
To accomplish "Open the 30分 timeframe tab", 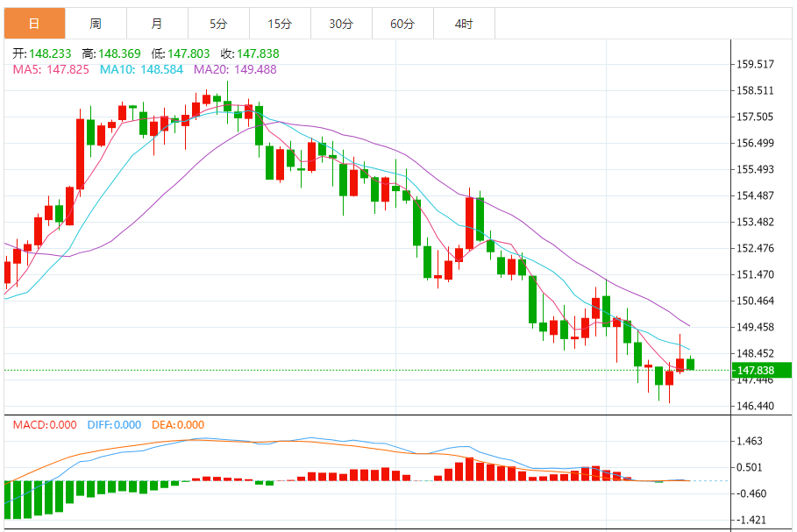I will 342,24.
